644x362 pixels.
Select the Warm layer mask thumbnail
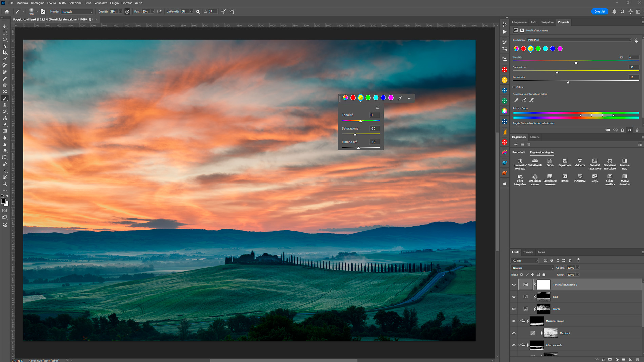click(x=543, y=309)
